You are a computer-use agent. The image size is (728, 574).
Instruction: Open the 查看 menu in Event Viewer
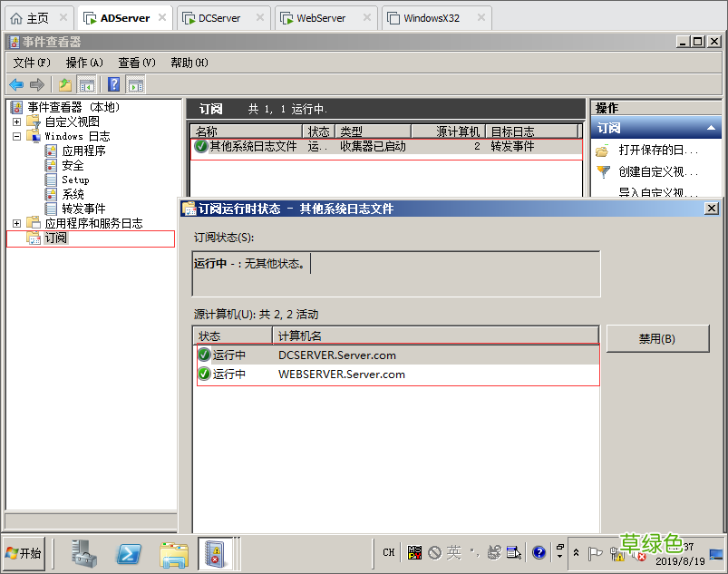pyautogui.click(x=134, y=63)
